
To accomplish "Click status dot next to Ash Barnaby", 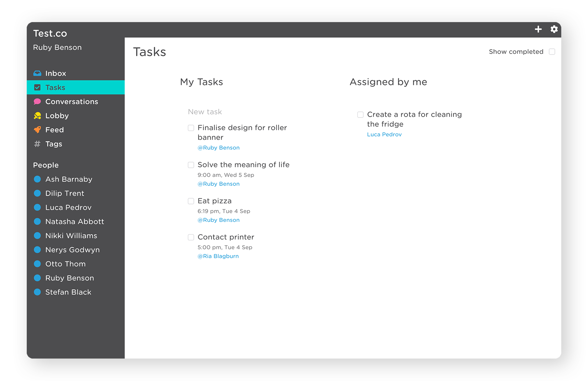I will click(x=37, y=179).
